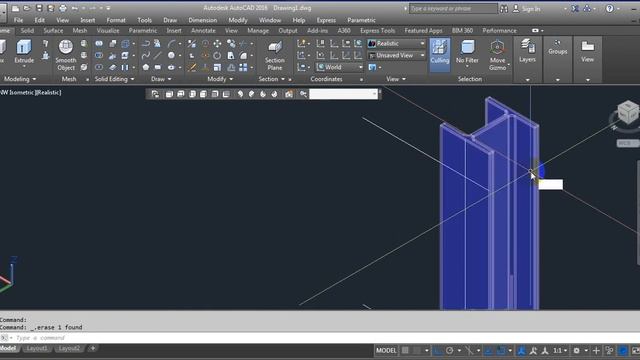Insert a Section Plane

coord(275,56)
